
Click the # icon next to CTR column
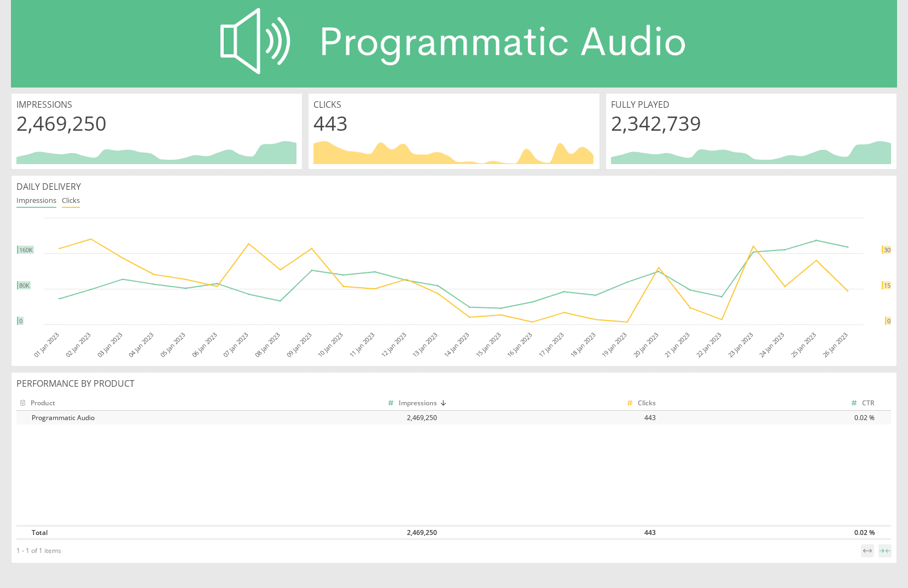click(x=854, y=403)
